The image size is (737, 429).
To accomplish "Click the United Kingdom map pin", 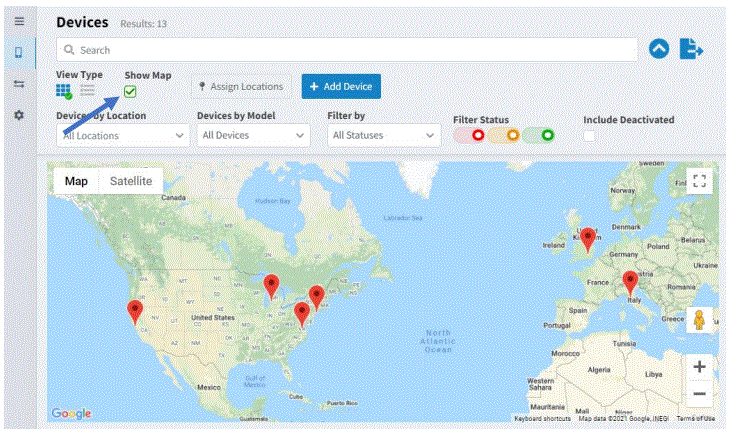I will tap(588, 240).
